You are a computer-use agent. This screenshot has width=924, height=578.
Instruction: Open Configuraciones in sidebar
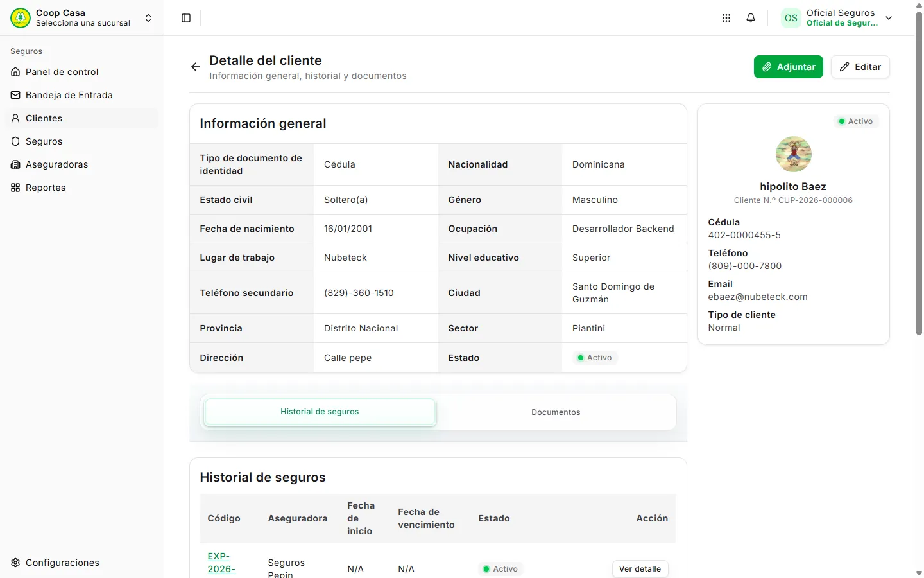pos(82,563)
